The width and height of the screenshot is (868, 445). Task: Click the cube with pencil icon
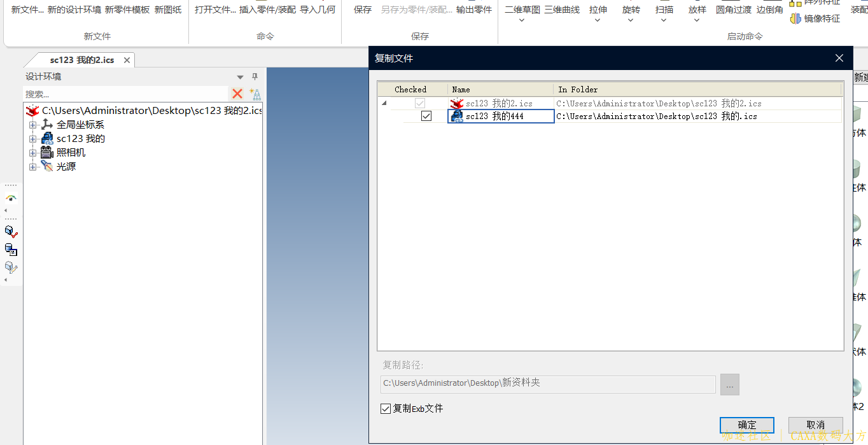11,267
